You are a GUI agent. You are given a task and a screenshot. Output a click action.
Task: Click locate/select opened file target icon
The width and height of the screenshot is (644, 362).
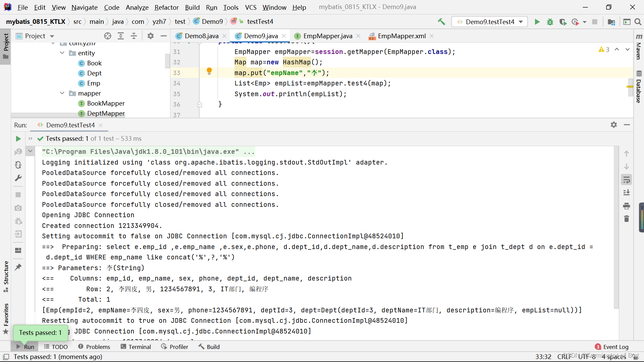(108, 36)
